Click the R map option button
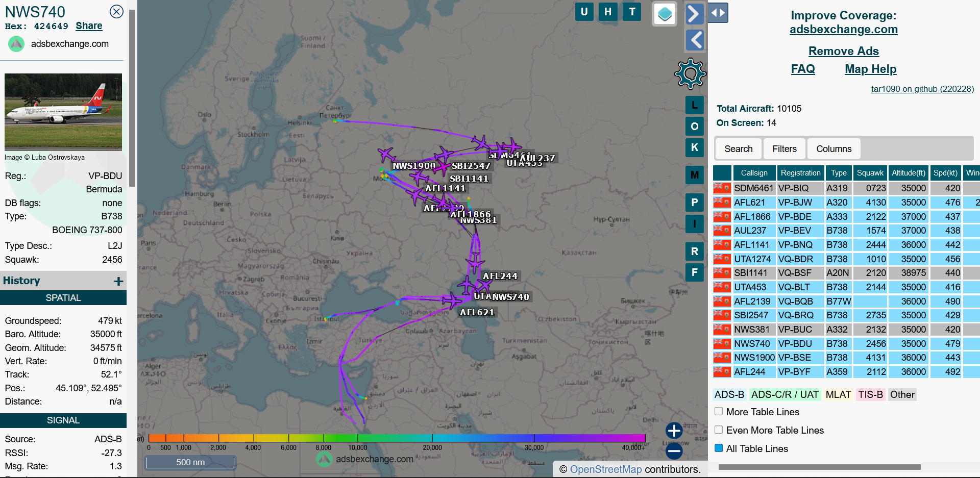 coord(694,251)
